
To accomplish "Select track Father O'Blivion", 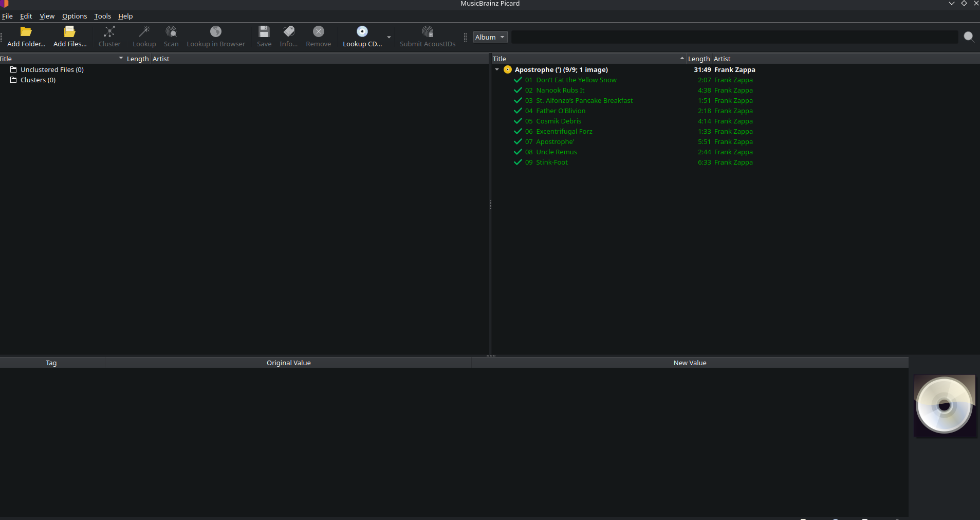I will coord(561,111).
